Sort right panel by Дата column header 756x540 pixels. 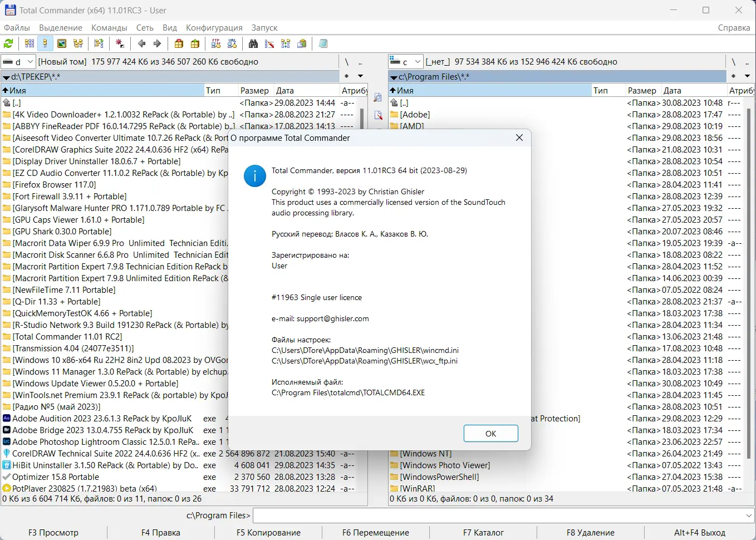pyautogui.click(x=694, y=90)
